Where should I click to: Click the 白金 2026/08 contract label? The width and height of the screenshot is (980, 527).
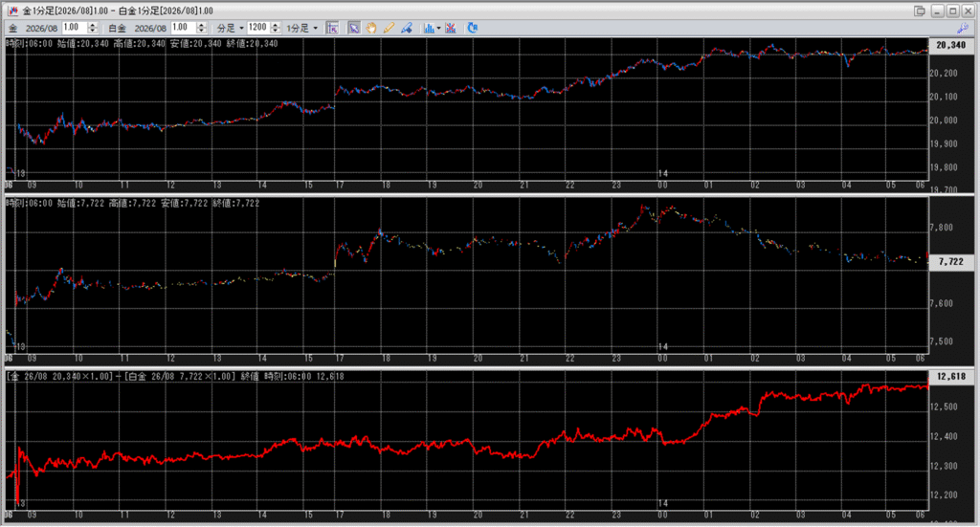(x=150, y=28)
